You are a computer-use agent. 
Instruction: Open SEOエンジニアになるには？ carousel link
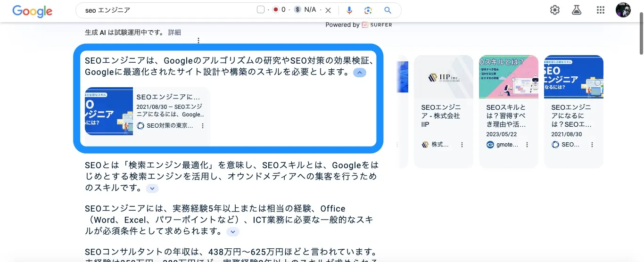tap(571, 116)
